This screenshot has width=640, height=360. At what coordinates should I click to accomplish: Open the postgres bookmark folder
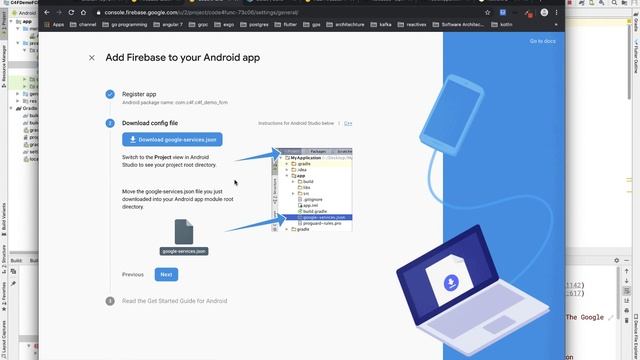coord(254,24)
